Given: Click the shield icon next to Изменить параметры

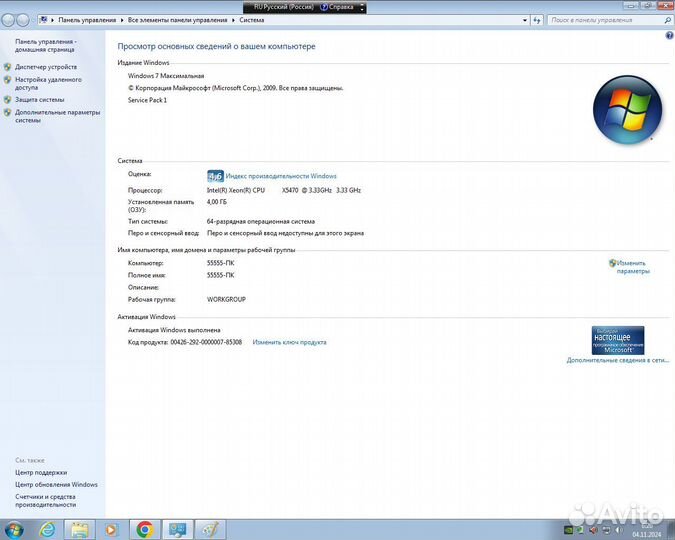Looking at the screenshot, I should tap(613, 263).
